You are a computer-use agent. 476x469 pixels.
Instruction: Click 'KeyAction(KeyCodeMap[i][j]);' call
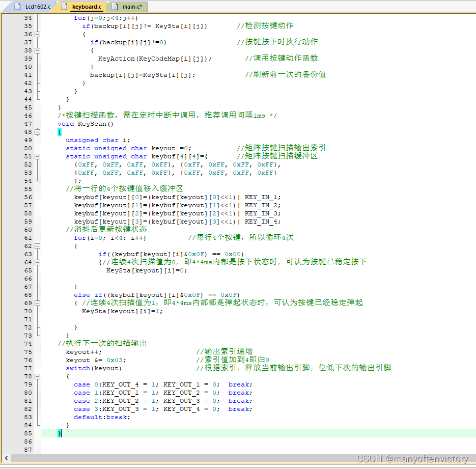[155, 59]
